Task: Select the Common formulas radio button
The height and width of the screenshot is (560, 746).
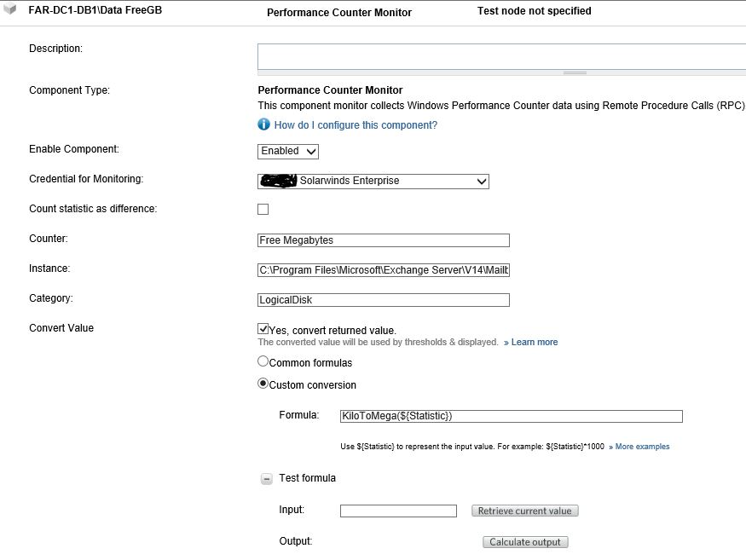Action: click(x=263, y=361)
